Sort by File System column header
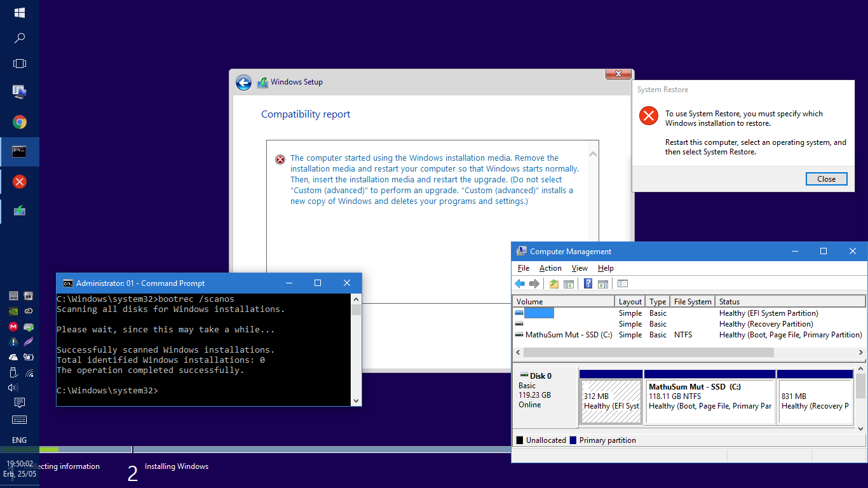The width and height of the screenshot is (868, 488). [x=693, y=301]
